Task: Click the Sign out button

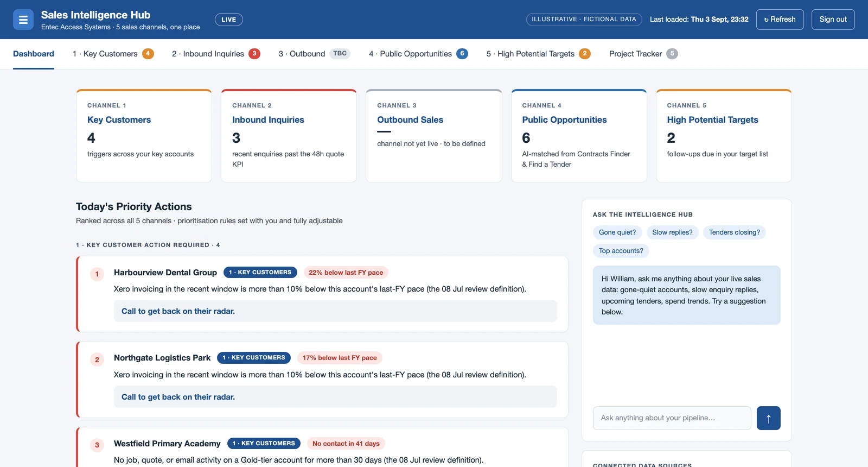Action: (x=833, y=20)
